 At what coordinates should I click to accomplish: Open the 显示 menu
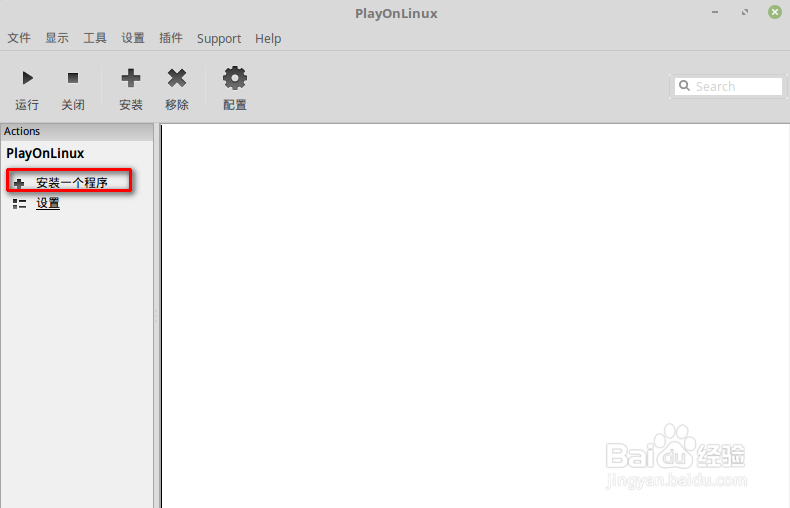[57, 38]
